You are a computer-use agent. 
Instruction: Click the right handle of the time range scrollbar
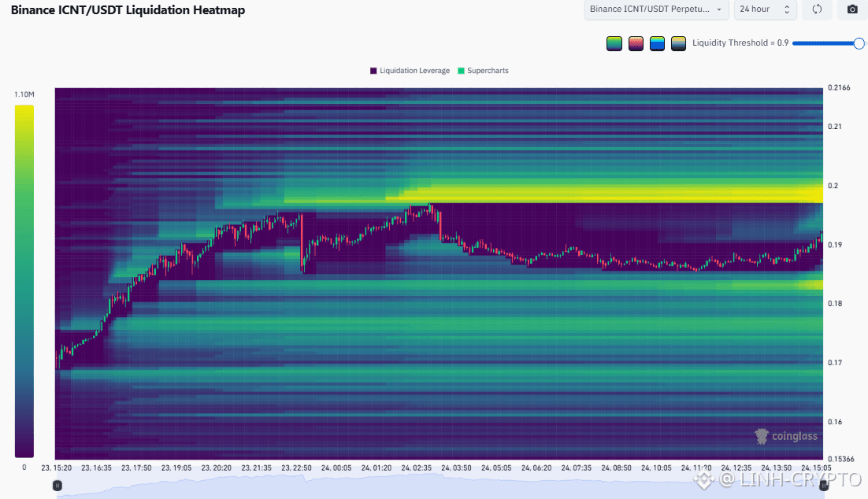tap(824, 486)
